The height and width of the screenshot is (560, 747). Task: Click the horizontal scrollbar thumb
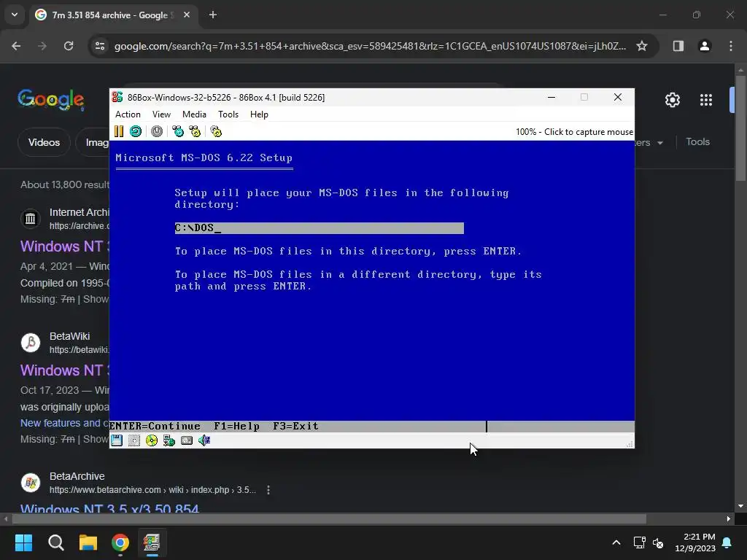coord(329,518)
